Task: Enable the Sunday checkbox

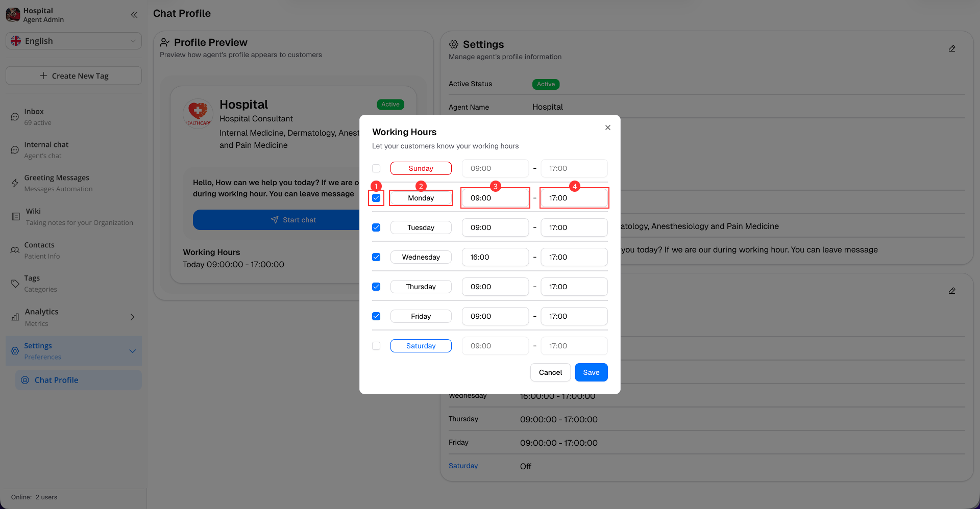Action: point(376,168)
